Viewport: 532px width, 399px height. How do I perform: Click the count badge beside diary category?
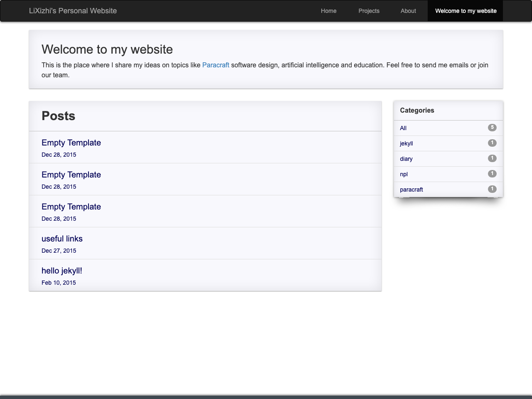coord(492,158)
